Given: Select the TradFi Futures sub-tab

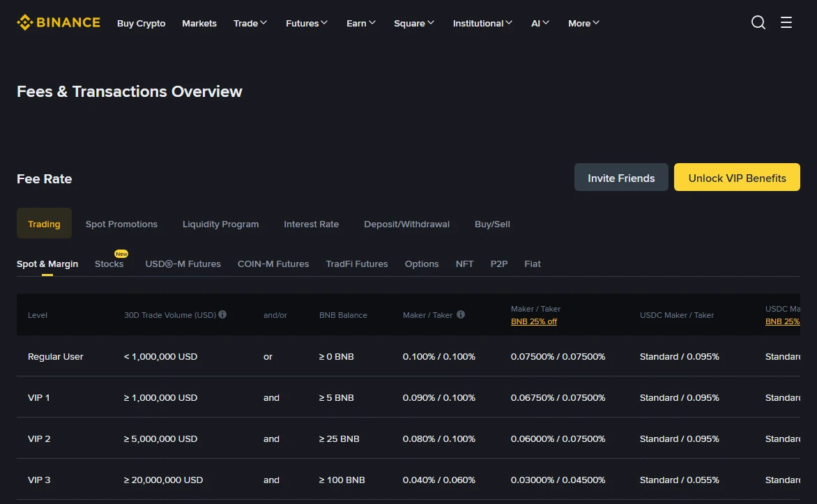Looking at the screenshot, I should (x=357, y=264).
